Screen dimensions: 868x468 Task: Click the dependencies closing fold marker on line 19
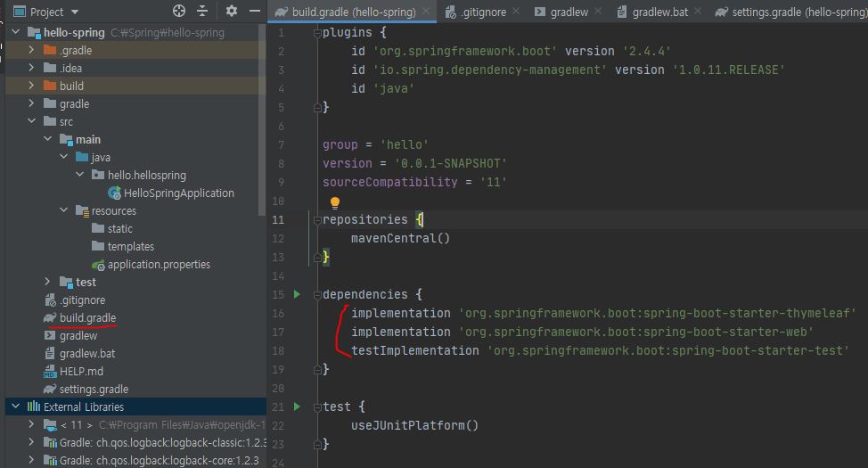[x=317, y=369]
